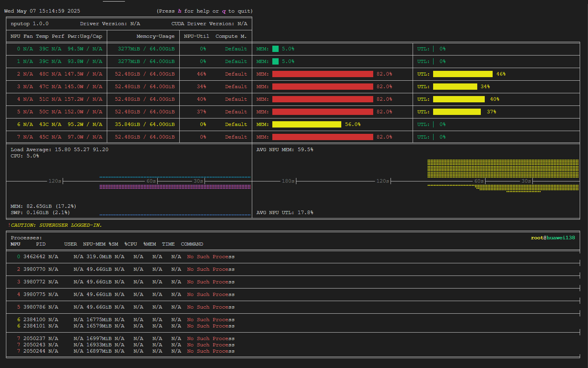Click the 'CAUTION: SUPERUSER LOGGED-IN.' warning
The height and width of the screenshot is (368, 588).
coord(56,225)
